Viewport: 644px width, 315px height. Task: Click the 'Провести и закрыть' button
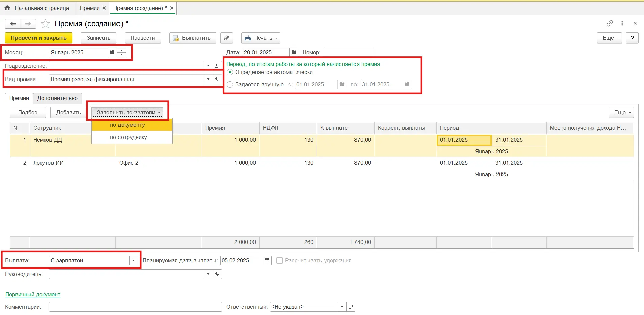(39, 38)
